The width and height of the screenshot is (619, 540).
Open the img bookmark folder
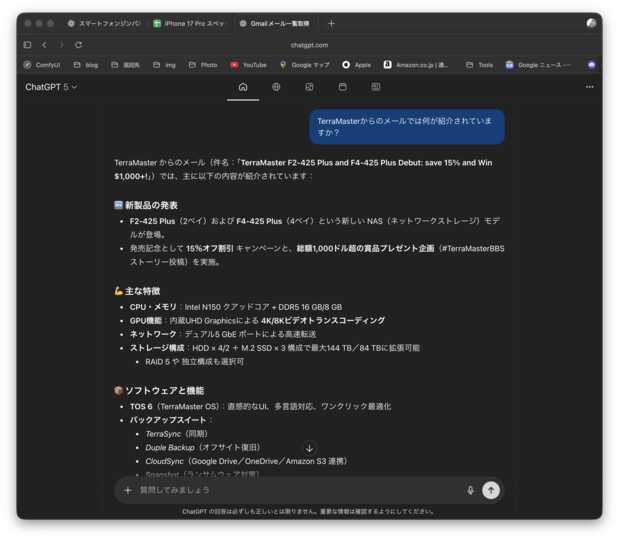(164, 65)
